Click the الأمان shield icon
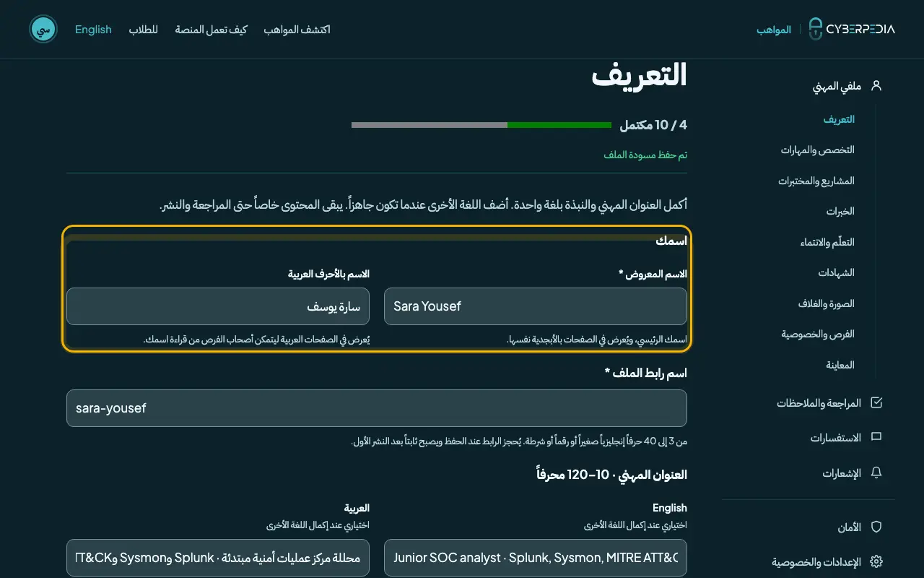This screenshot has width=924, height=578. 876,527
